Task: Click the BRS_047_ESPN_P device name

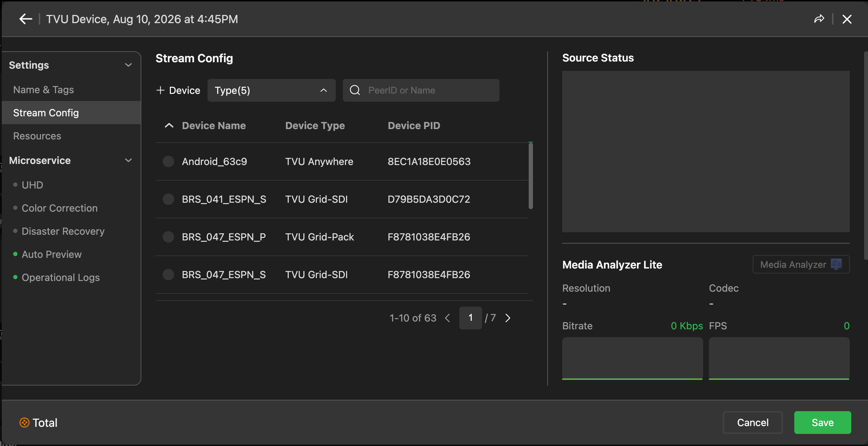Action: (x=224, y=237)
